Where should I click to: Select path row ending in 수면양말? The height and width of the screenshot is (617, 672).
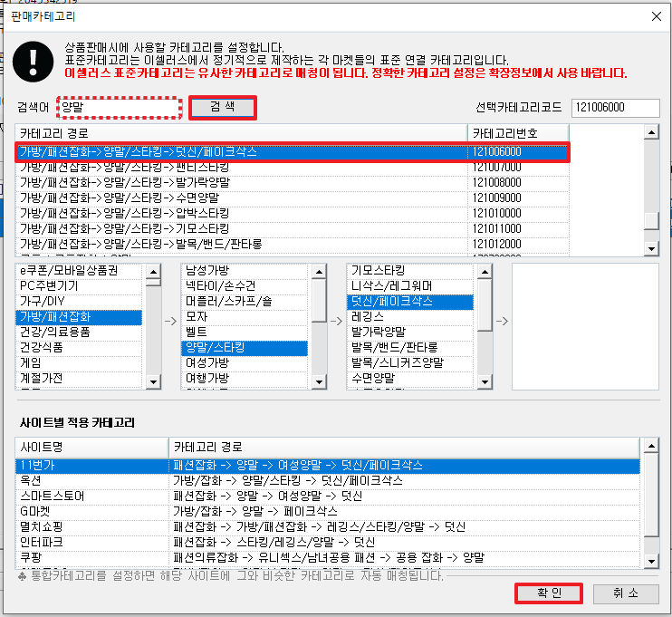point(293,198)
